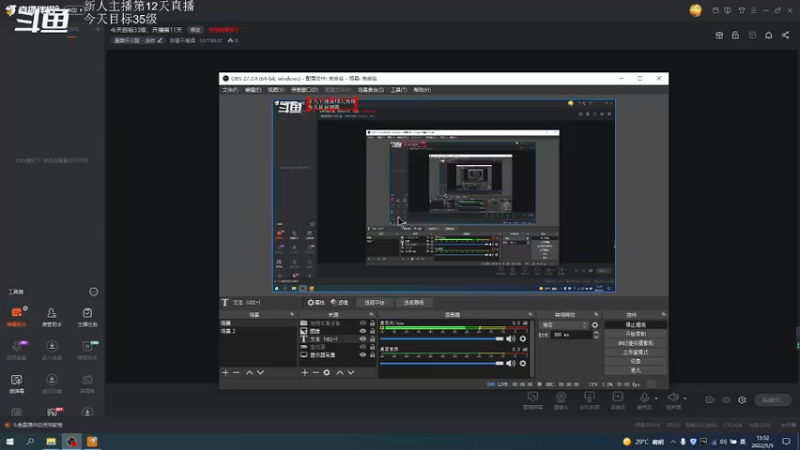Show hidden system tray icons chevron
800x450 pixels.
coord(673,442)
